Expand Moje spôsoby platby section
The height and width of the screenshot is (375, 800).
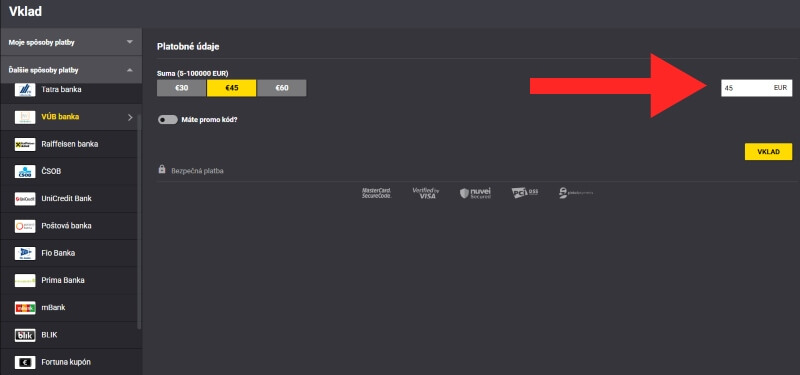[71, 42]
